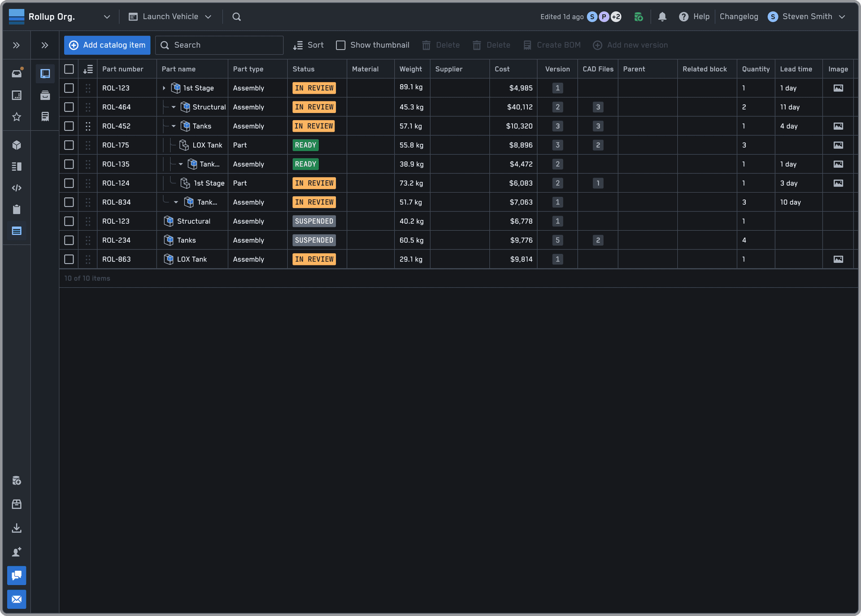
Task: Open the canvas panel sidebar icon
Action: (x=17, y=95)
